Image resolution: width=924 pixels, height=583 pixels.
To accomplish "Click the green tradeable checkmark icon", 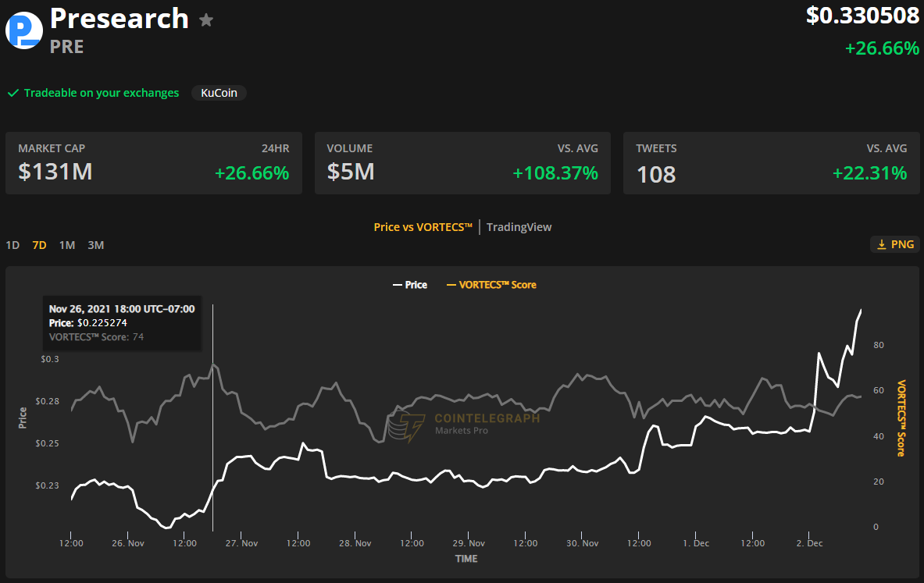I will 13,93.
